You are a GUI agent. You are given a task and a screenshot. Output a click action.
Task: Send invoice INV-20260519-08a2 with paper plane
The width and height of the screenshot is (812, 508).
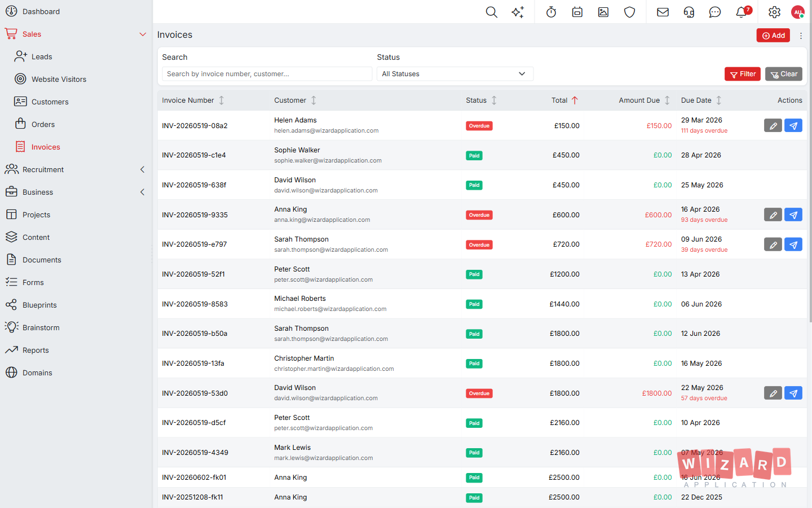point(793,126)
